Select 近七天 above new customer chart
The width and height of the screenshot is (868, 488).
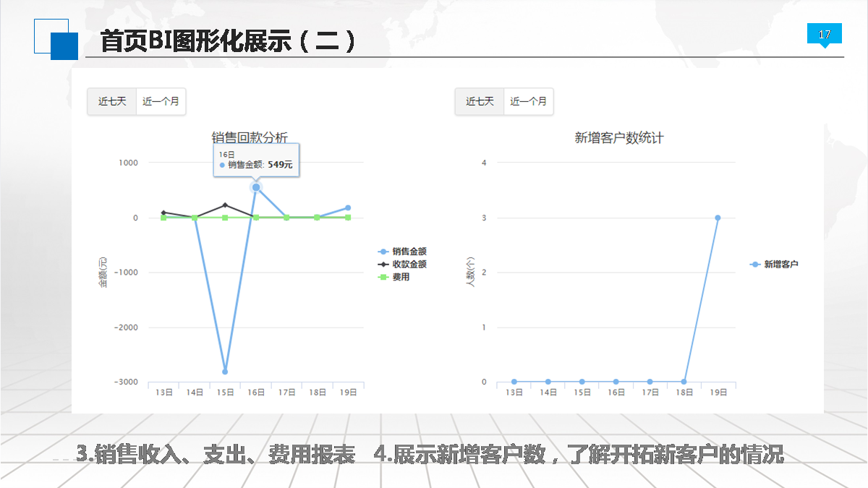[x=480, y=101]
